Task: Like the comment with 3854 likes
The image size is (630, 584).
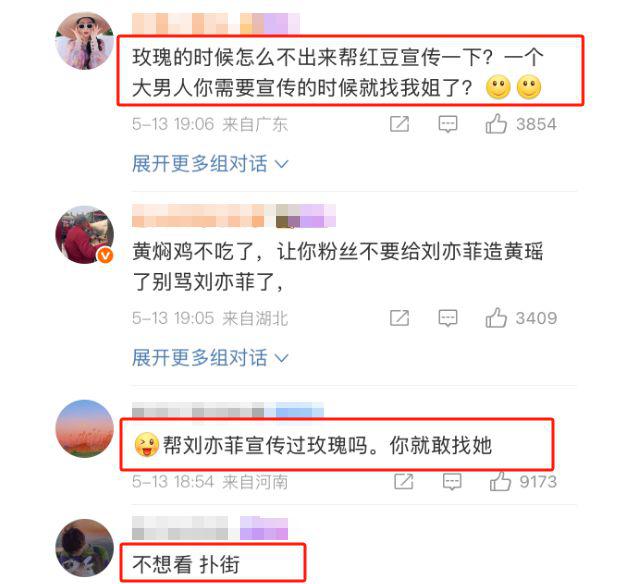Action: pos(496,124)
